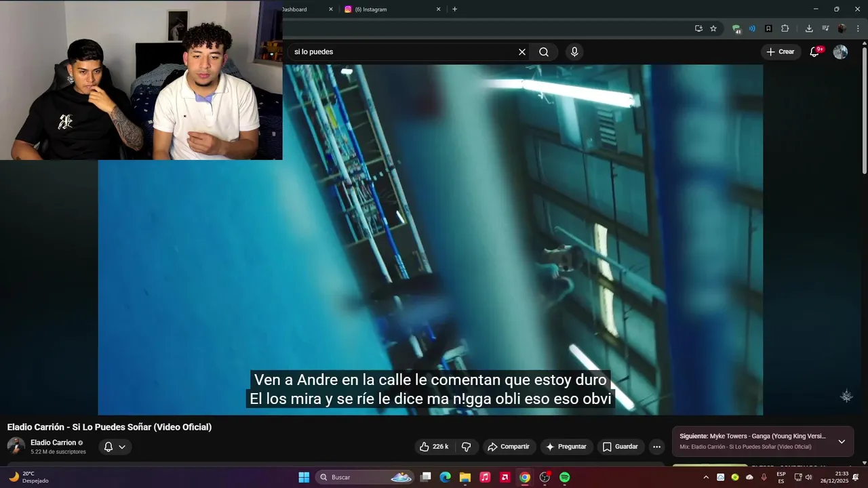The height and width of the screenshot is (488, 868).
Task: Click the video player area
Action: point(431,239)
